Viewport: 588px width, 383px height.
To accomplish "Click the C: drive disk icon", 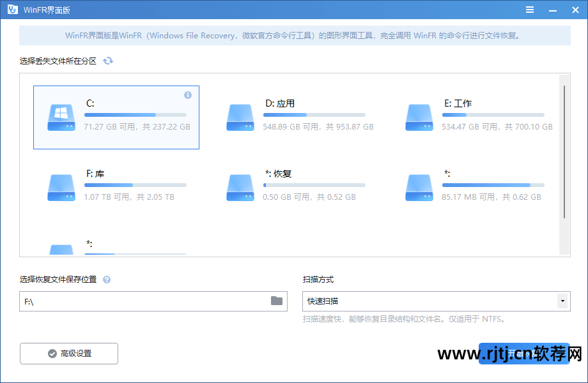I will 61,117.
